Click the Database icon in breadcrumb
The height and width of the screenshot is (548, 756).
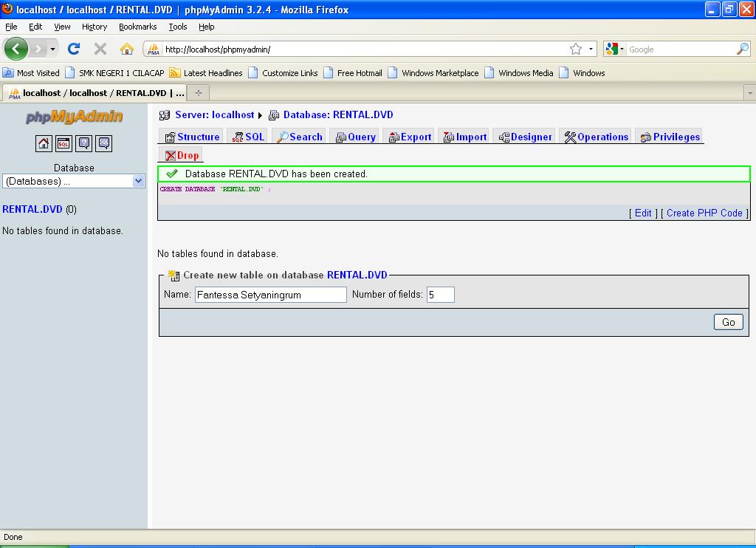274,114
